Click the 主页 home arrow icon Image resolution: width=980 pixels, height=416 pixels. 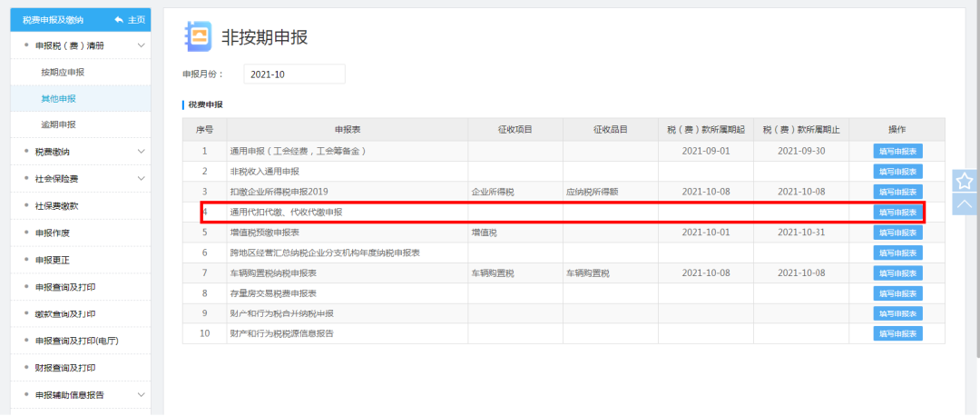coord(119,20)
